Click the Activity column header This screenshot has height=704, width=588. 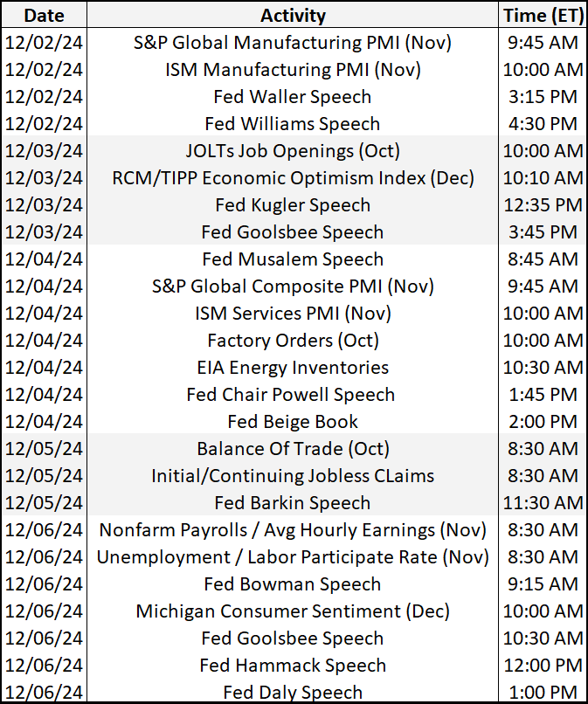click(x=293, y=16)
